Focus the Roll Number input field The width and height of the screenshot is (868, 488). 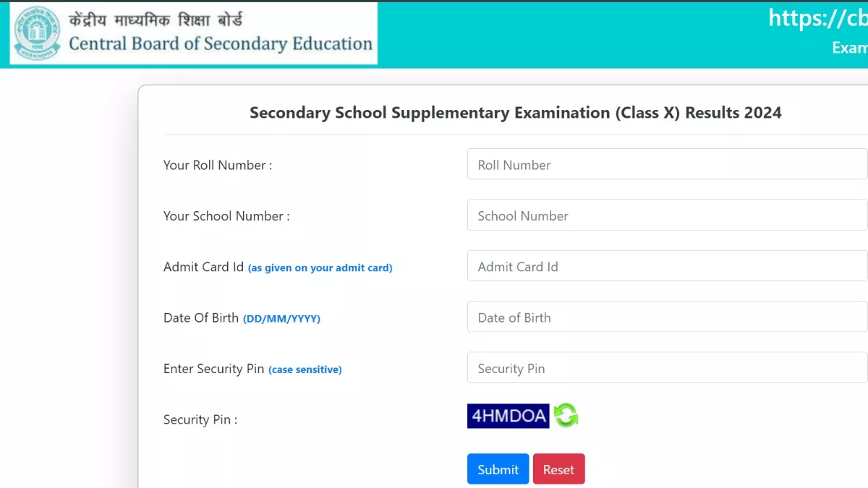click(x=665, y=165)
